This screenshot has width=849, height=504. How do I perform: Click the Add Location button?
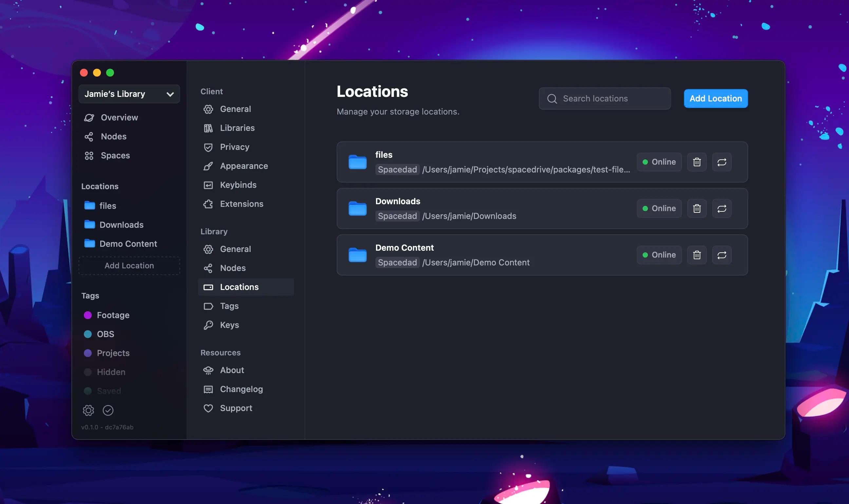point(716,99)
